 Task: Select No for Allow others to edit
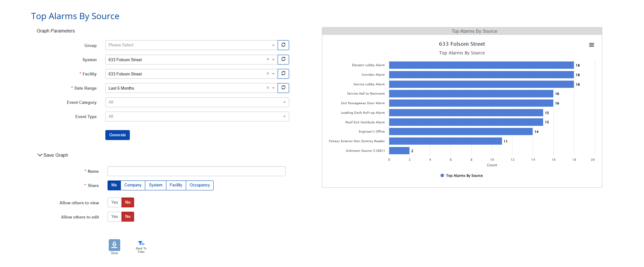click(x=128, y=217)
